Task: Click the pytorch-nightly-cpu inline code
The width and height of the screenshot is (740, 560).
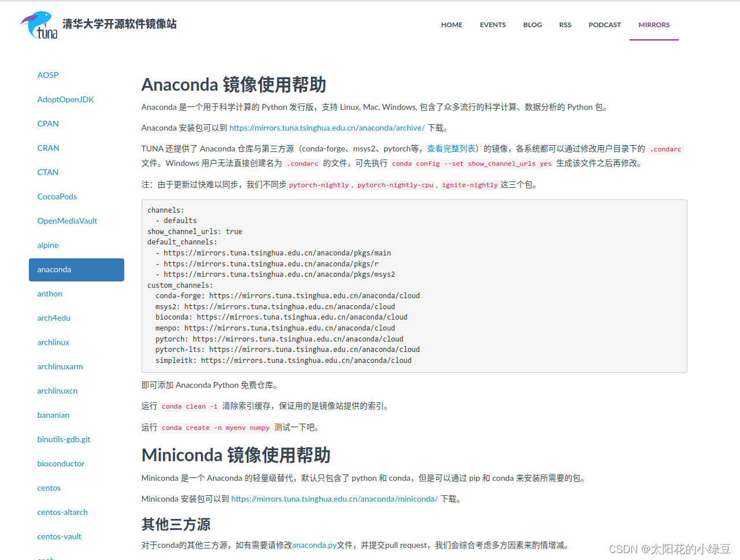Action: (x=395, y=185)
